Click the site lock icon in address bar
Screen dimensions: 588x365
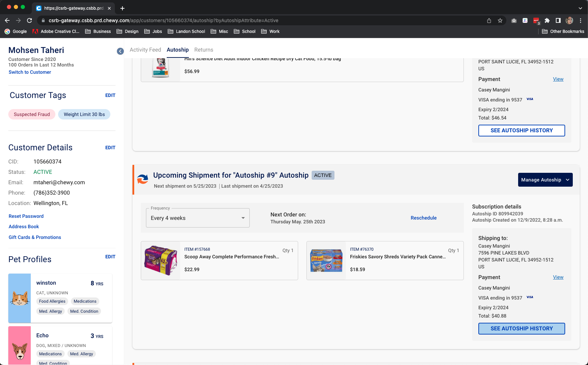pos(43,20)
